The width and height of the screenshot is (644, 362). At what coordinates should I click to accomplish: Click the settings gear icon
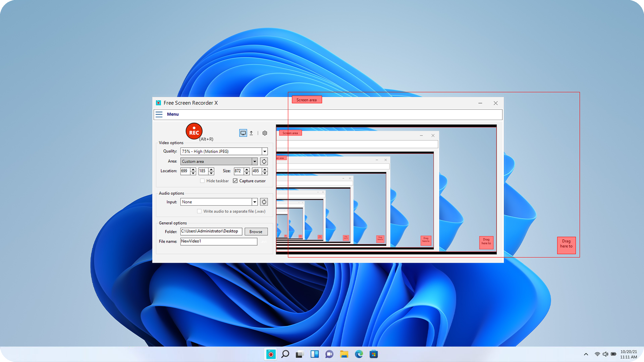click(x=265, y=133)
